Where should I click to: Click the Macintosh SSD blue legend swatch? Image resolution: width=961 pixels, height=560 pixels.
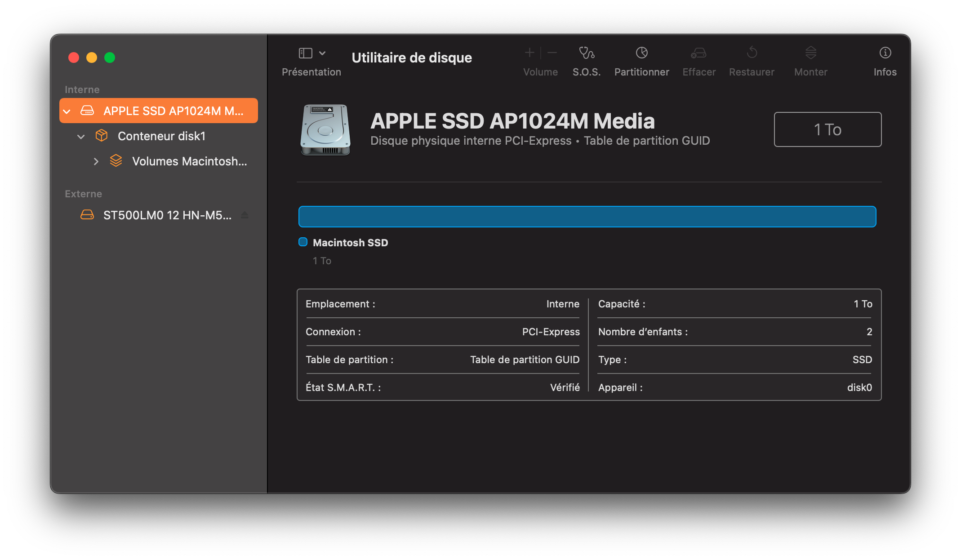[303, 242]
